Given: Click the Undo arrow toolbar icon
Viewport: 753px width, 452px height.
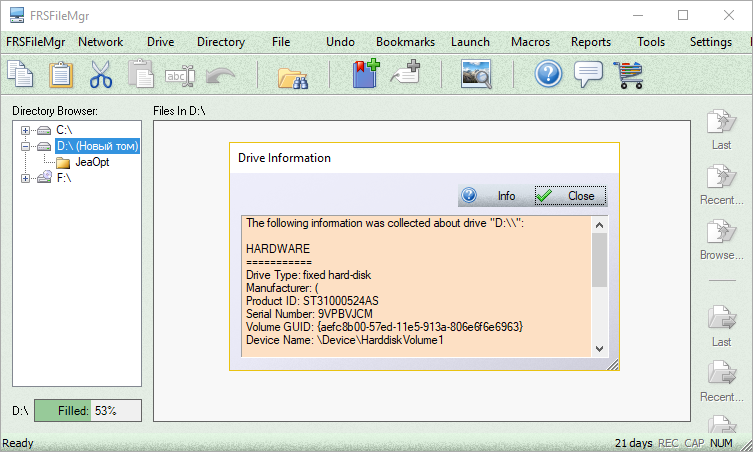Looking at the screenshot, I should (x=220, y=76).
